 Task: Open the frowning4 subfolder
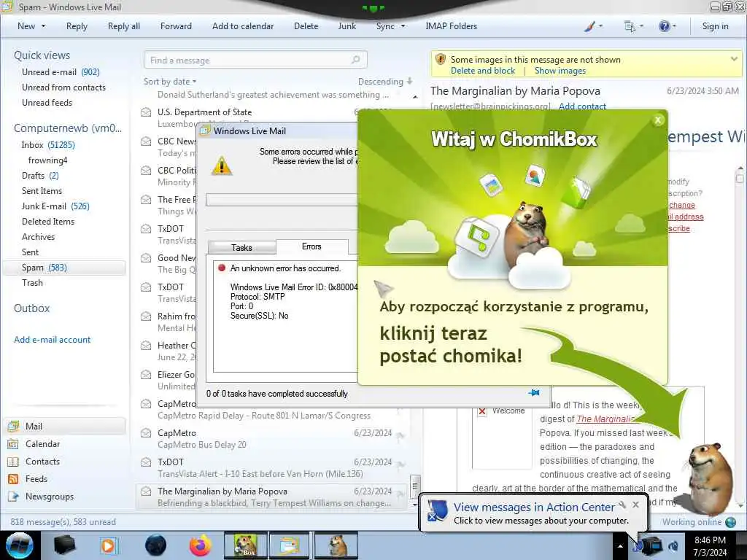(x=47, y=160)
